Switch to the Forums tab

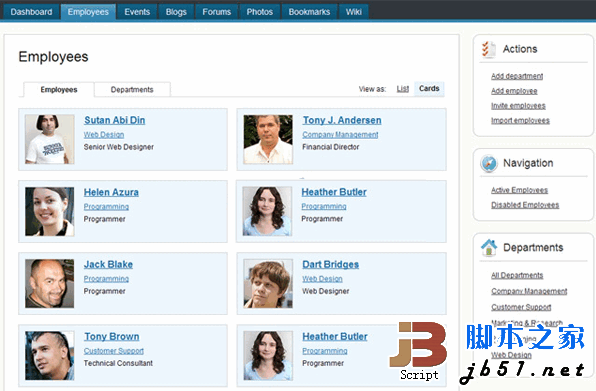217,12
